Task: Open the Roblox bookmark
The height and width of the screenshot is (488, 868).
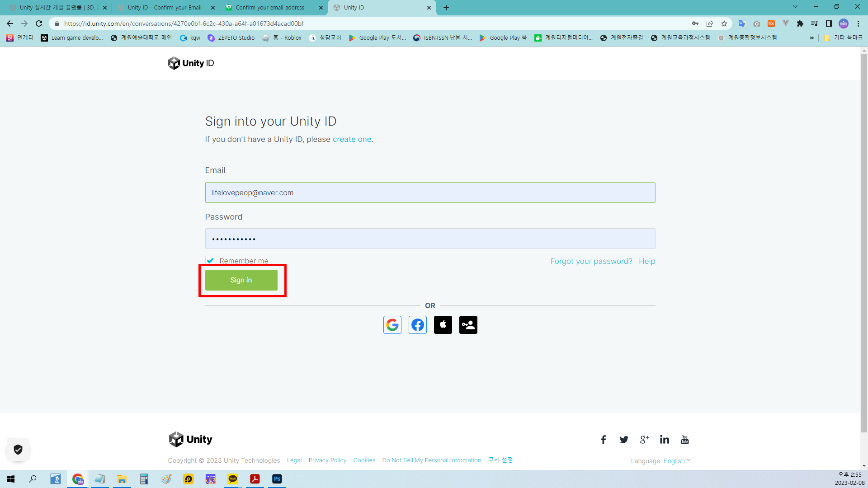Action: point(282,38)
